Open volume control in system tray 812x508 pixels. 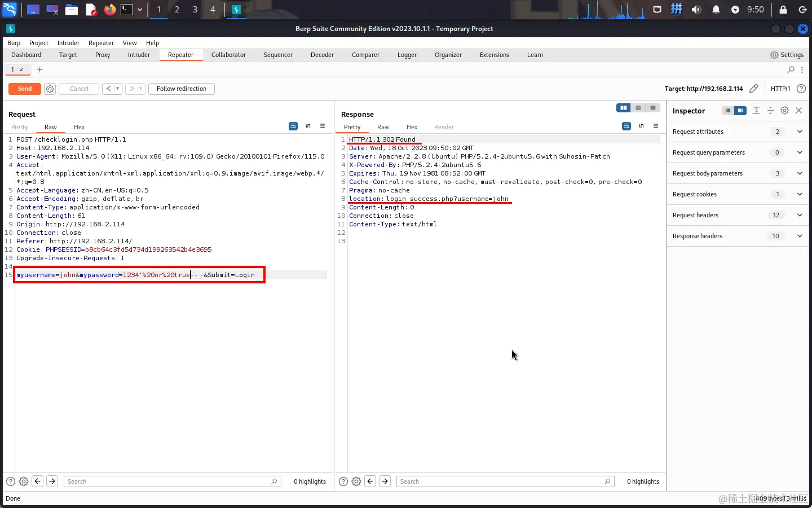click(696, 10)
